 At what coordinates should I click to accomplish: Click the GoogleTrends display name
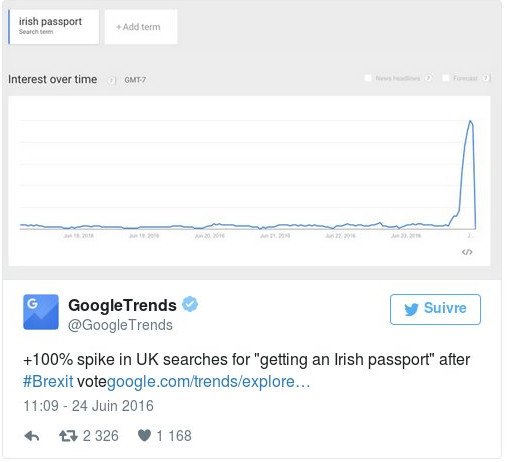click(x=122, y=305)
